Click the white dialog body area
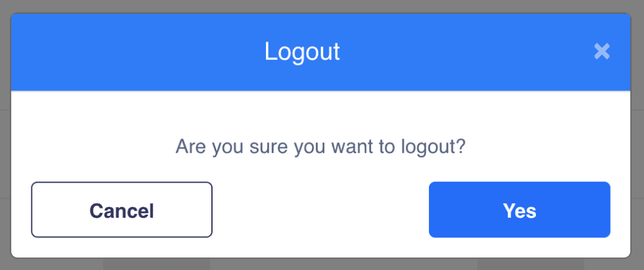 pos(321,113)
